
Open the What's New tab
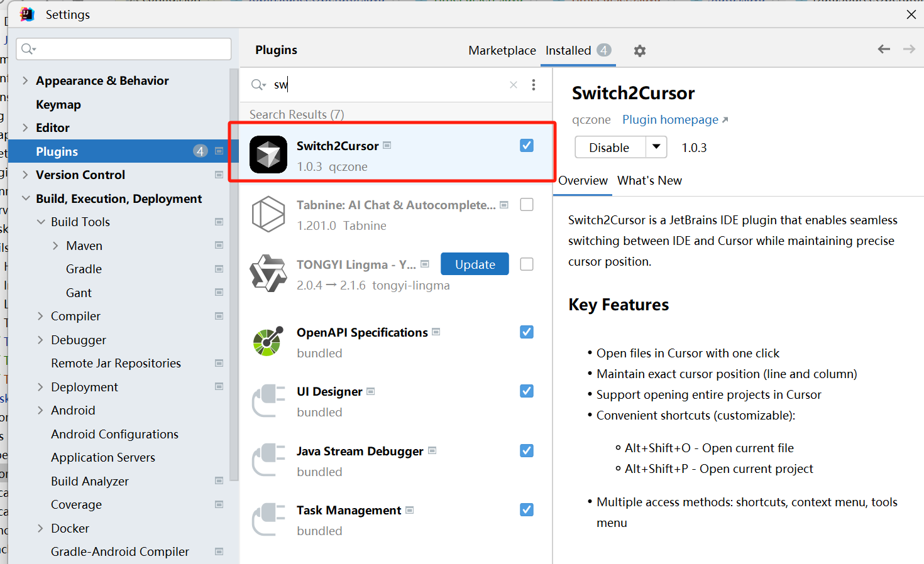(649, 180)
